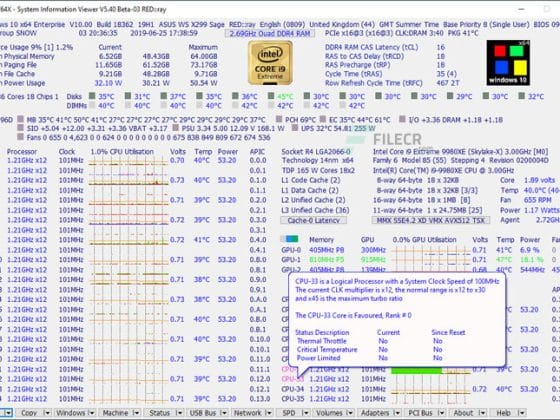Click the Technology 14nm x64 text
This screenshot has height=420, width=560.
point(318,160)
